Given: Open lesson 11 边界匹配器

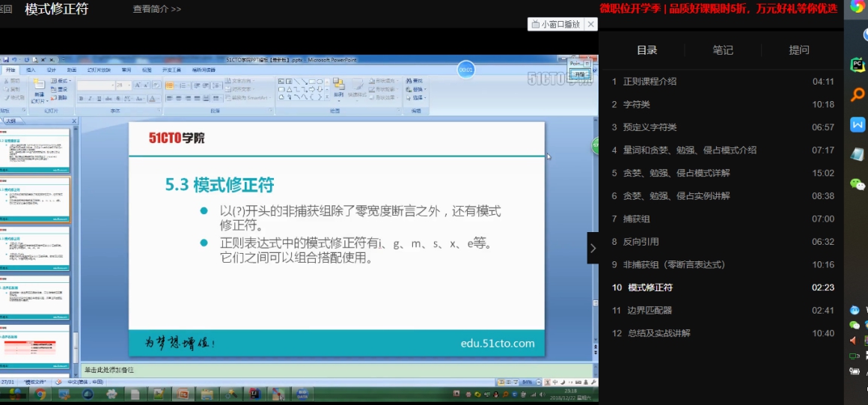Looking at the screenshot, I should pos(722,310).
